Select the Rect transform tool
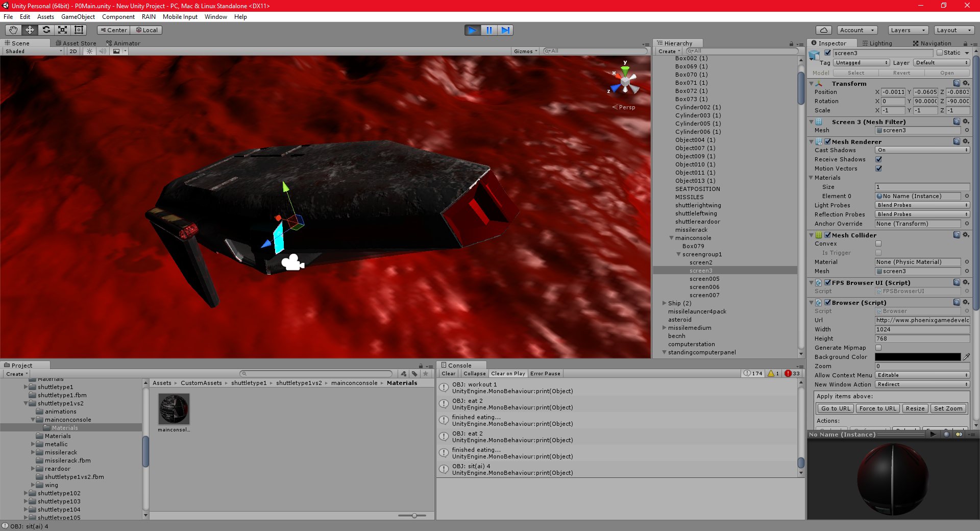 (79, 30)
